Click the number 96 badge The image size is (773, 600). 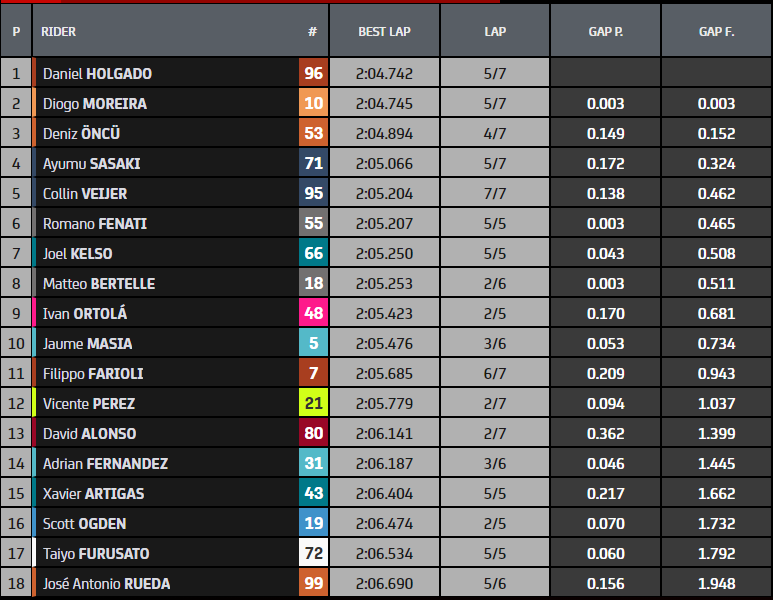tap(313, 74)
